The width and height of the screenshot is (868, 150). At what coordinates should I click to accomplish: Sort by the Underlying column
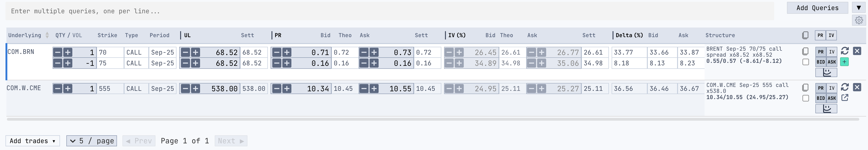[x=47, y=35]
